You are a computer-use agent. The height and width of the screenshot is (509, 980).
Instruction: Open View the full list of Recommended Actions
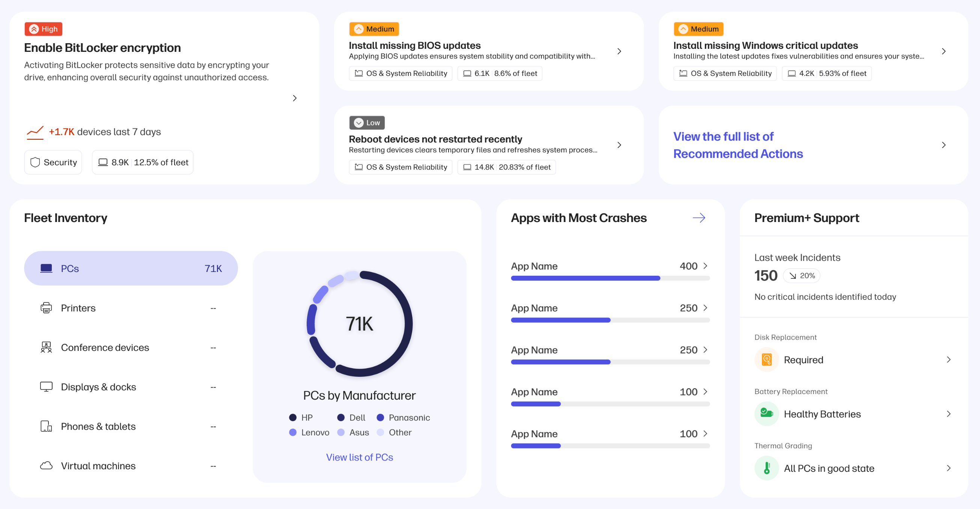(x=813, y=145)
